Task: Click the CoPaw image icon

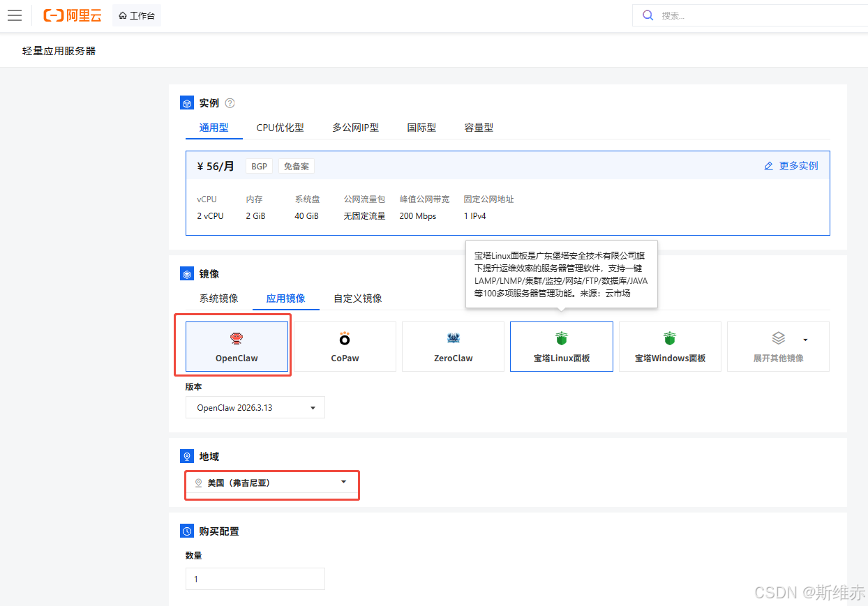Action: pyautogui.click(x=345, y=339)
